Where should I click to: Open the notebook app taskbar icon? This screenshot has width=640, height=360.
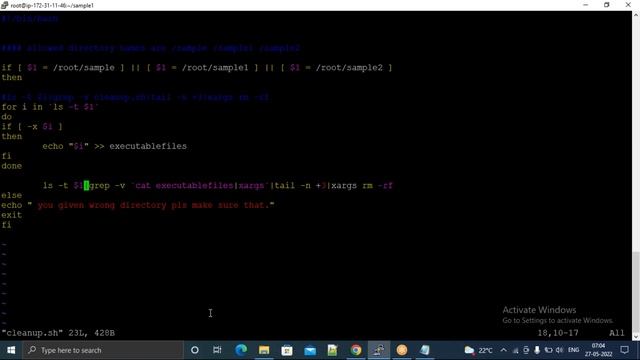click(x=424, y=350)
